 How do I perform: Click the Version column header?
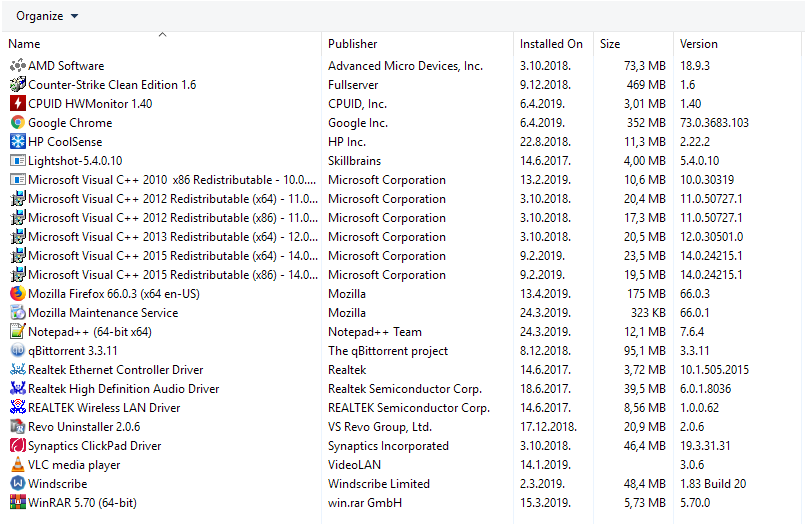point(699,44)
